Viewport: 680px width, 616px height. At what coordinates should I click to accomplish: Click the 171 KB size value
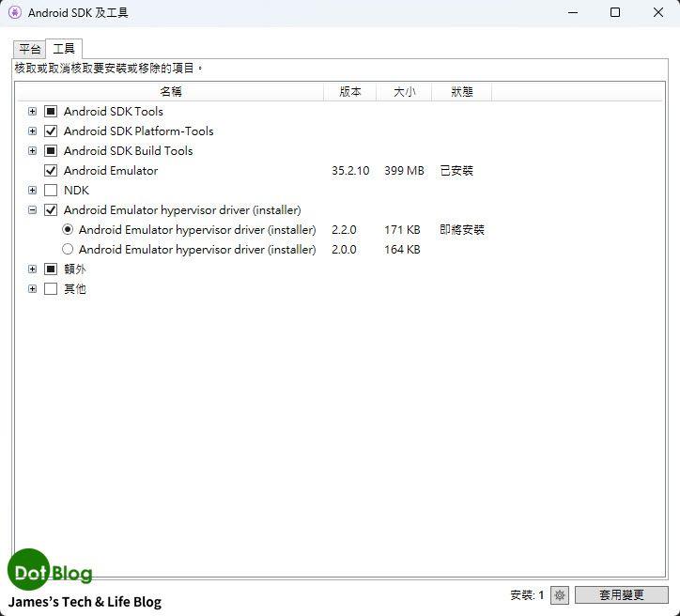click(402, 230)
